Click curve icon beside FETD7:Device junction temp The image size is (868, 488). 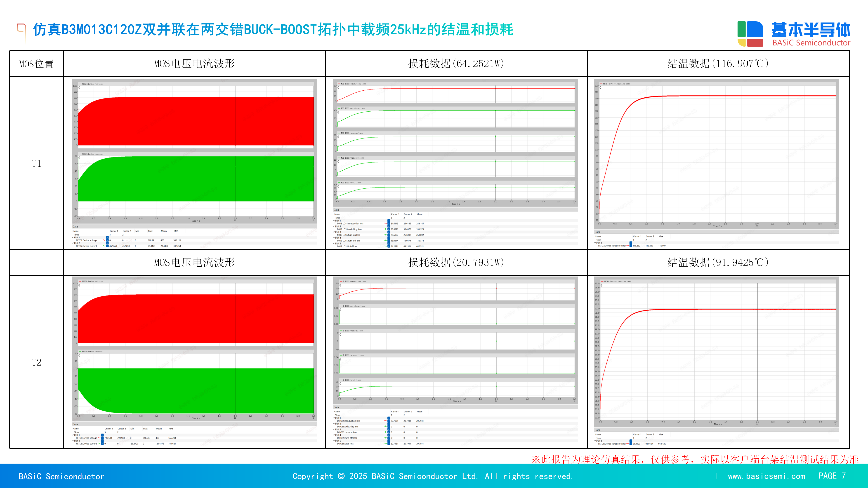(x=627, y=246)
